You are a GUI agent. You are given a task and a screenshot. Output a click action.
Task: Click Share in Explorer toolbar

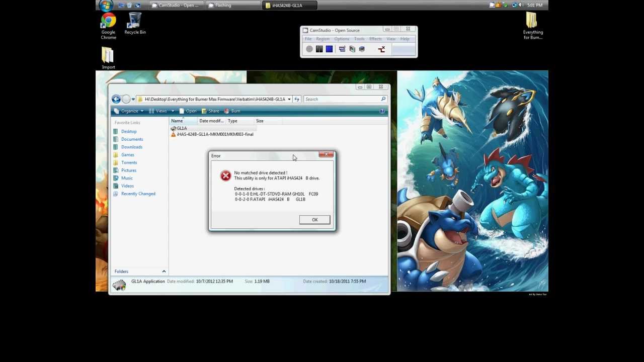[210, 111]
